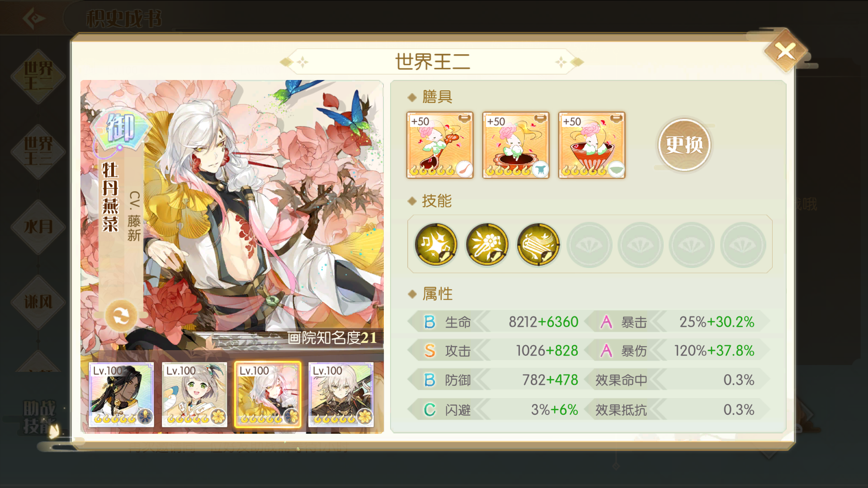Select the fourth Lv.100 armored character thumbnail

[341, 394]
